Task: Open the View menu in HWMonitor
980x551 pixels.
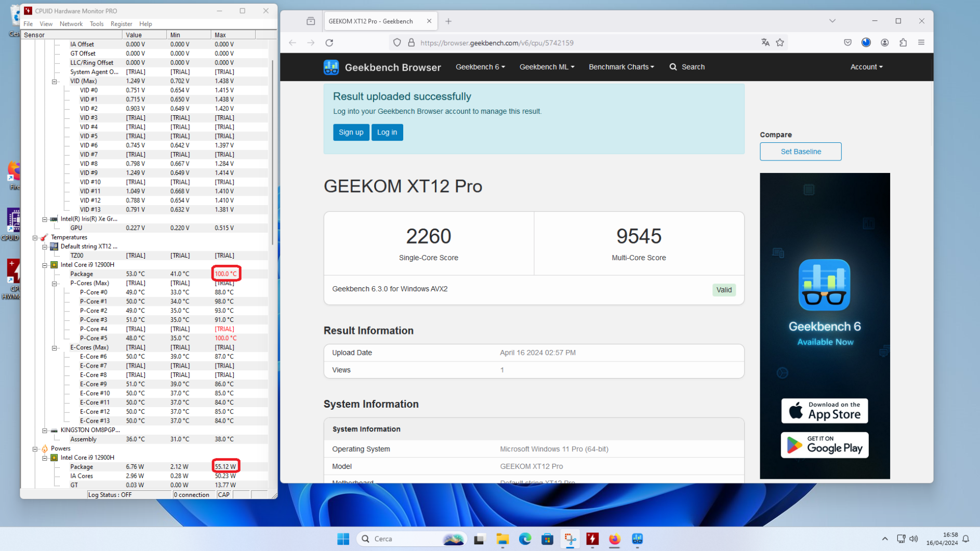Action: [x=46, y=24]
